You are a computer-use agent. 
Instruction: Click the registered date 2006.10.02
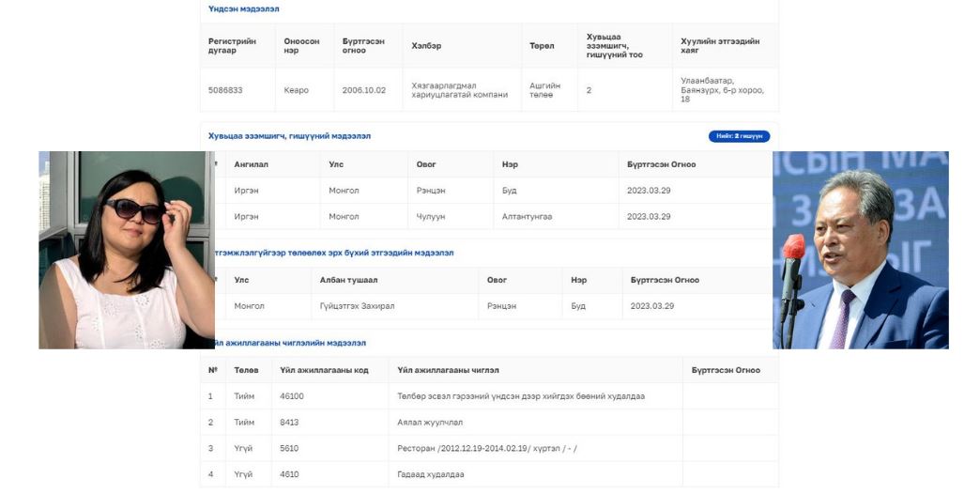(x=364, y=90)
